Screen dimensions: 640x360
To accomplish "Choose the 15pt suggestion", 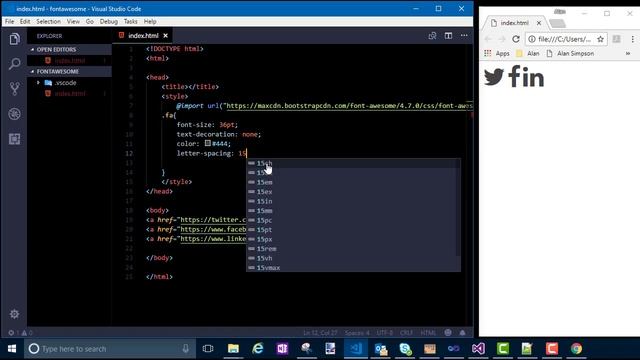I will (353, 230).
